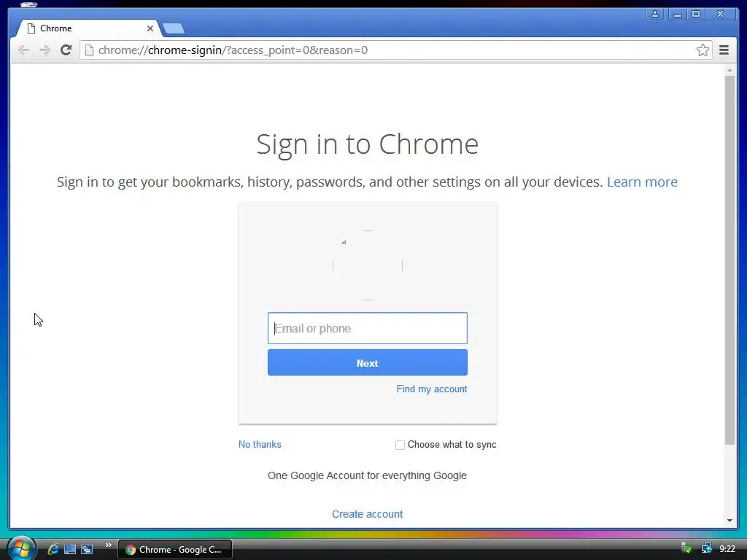Click the Sign in to Chrome heading

(x=368, y=144)
